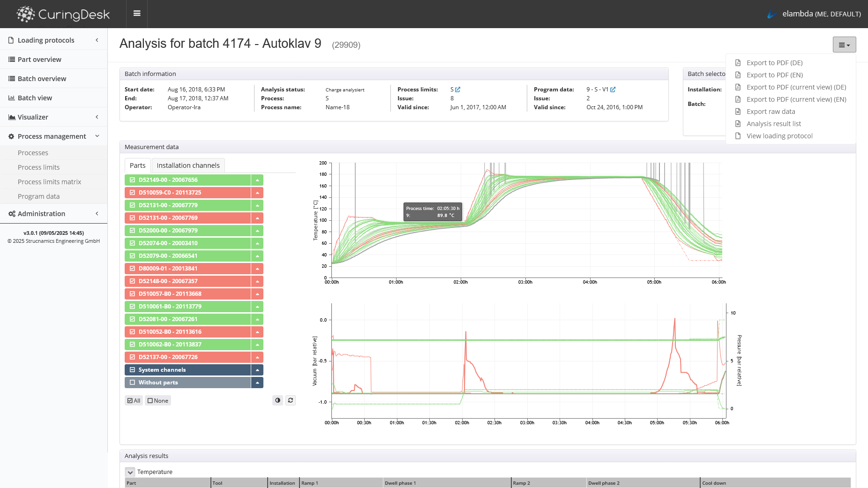Viewport: 868px width, 488px height.
Task: Open the Program data external link icon
Action: pyautogui.click(x=613, y=90)
